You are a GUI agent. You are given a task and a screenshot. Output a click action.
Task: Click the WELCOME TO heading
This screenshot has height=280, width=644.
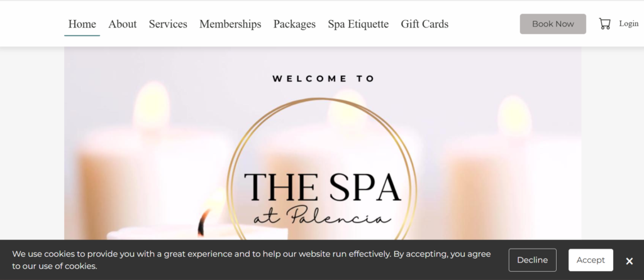coord(324,78)
